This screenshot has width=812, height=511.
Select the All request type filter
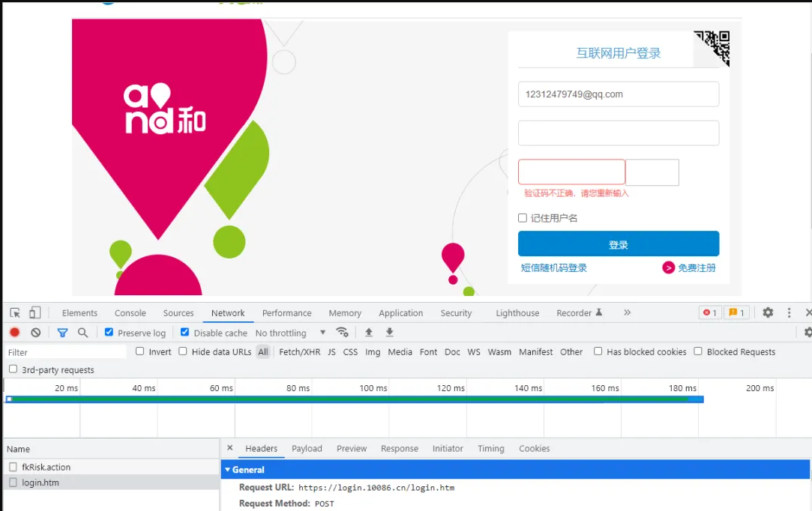pos(263,351)
